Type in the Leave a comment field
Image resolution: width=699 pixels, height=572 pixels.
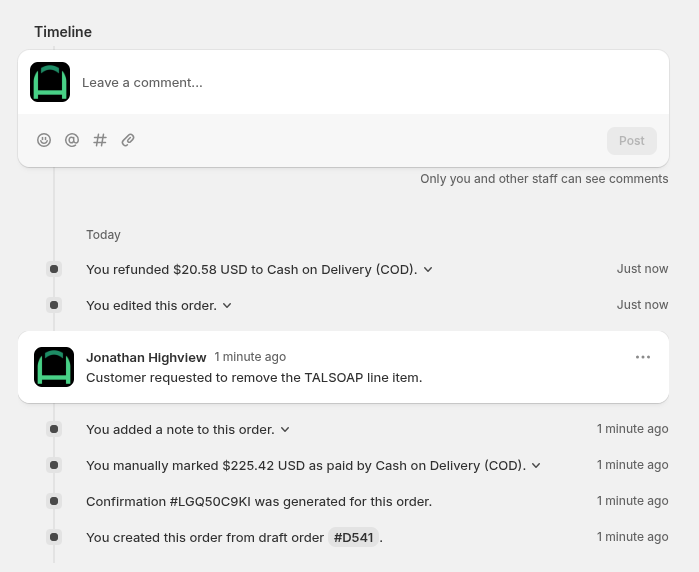pyautogui.click(x=370, y=82)
